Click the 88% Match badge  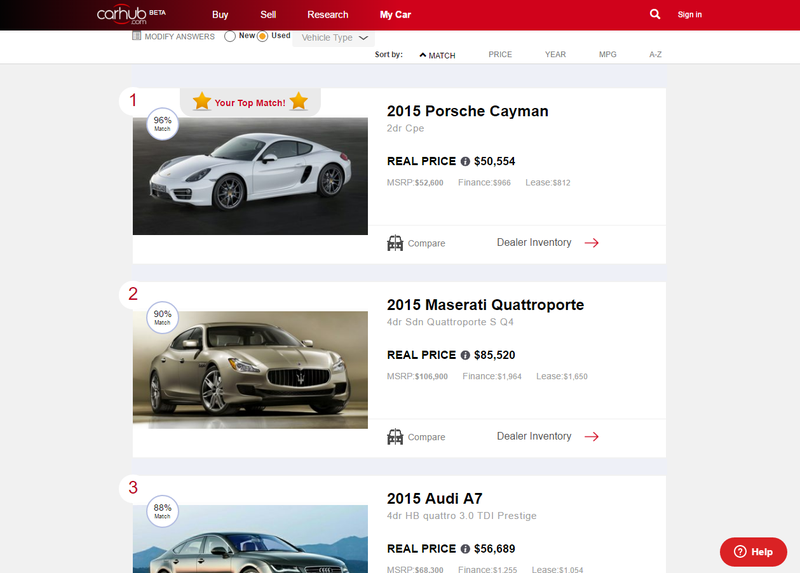point(162,511)
